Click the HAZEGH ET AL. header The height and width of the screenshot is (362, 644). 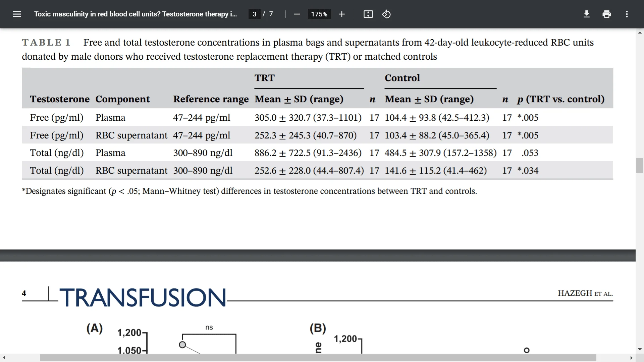[x=585, y=293]
